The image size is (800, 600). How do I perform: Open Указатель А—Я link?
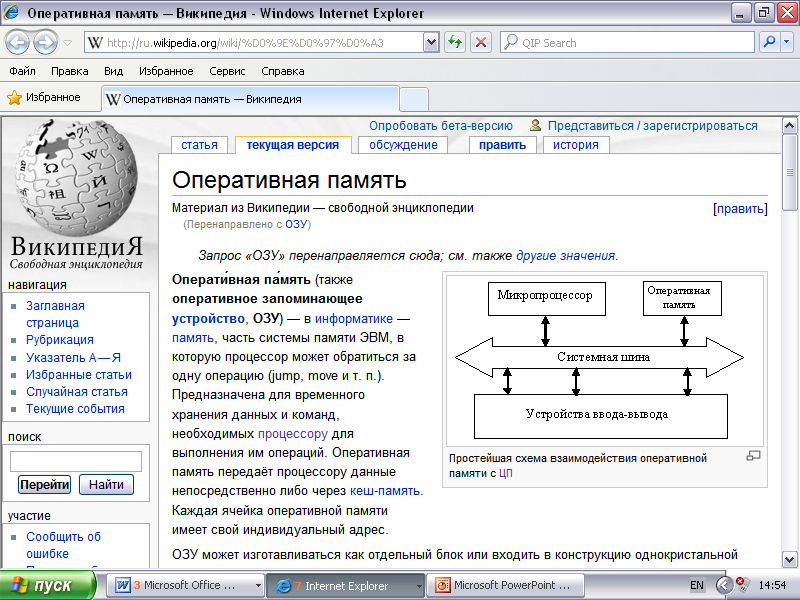coord(73,358)
